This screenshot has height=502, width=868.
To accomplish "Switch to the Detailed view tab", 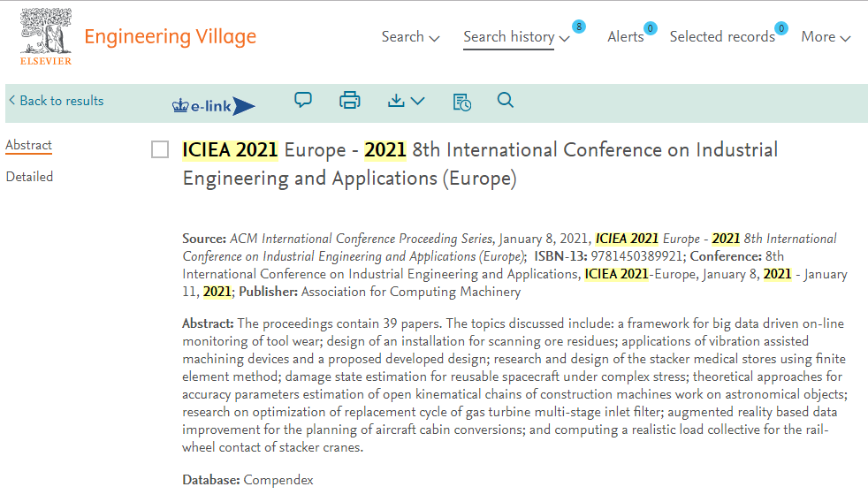I will [x=29, y=177].
